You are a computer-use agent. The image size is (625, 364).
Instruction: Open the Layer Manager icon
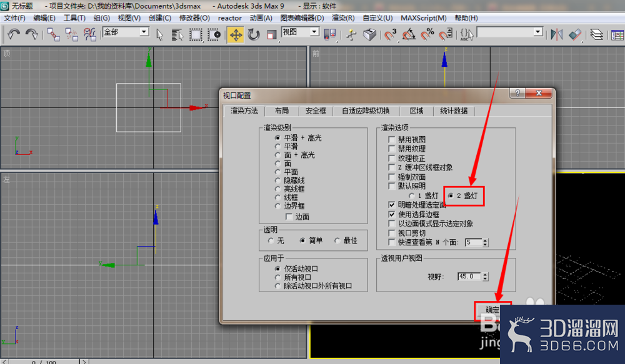point(597,35)
